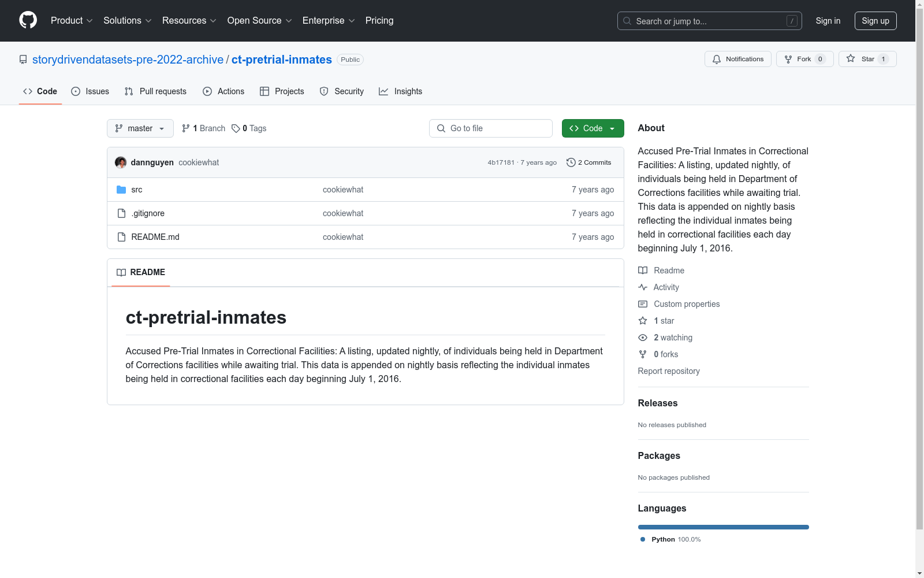Open the Insights tab

tap(401, 91)
